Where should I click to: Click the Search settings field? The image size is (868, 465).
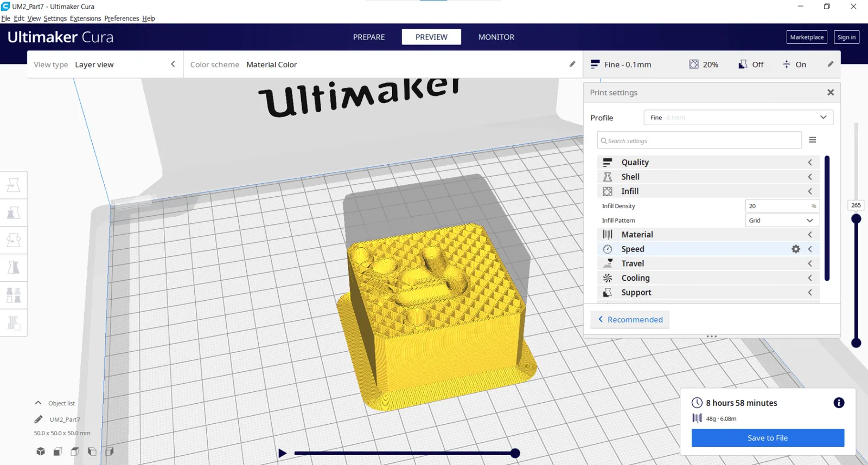[x=699, y=140]
